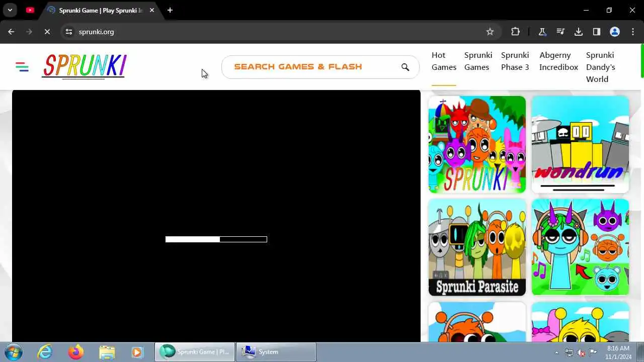Toggle the side panel icon
This screenshot has height=362, width=644.
point(597,32)
